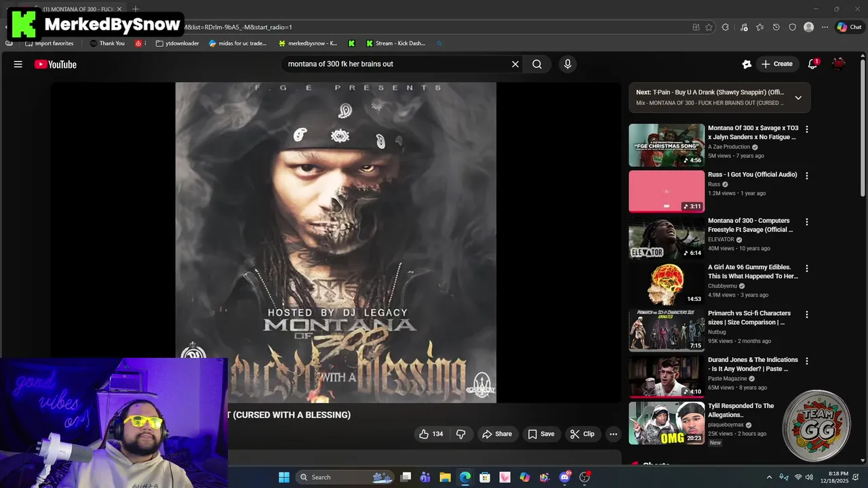Open Copilot Chat in Edge

coord(849,27)
